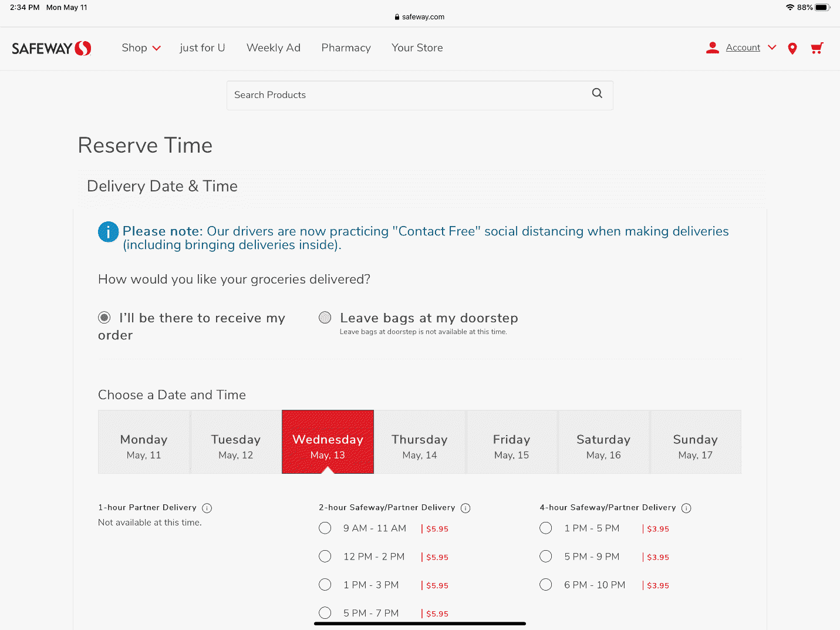
Task: Show info for 1-hour Partner Delivery
Action: [207, 508]
